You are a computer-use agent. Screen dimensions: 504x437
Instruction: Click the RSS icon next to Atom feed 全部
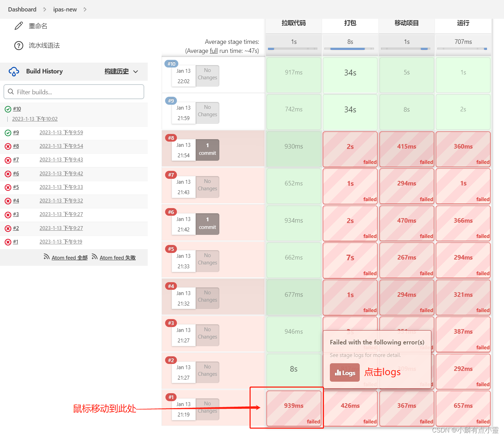coord(47,257)
